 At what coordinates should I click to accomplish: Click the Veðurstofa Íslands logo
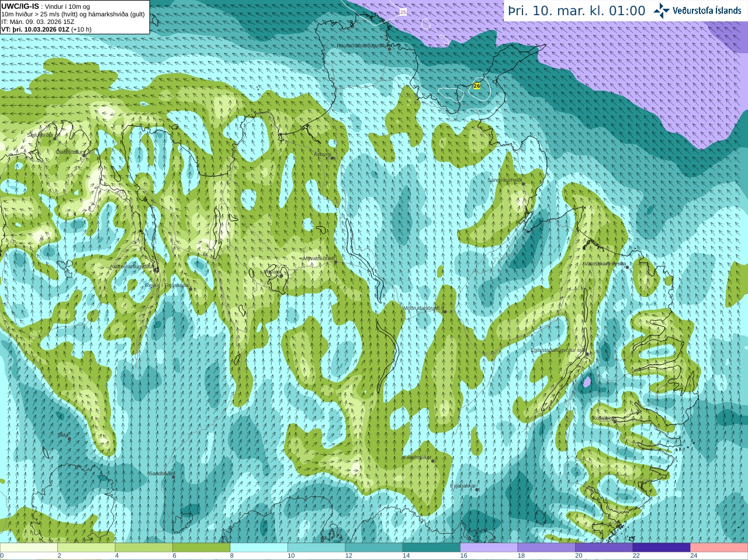click(697, 11)
